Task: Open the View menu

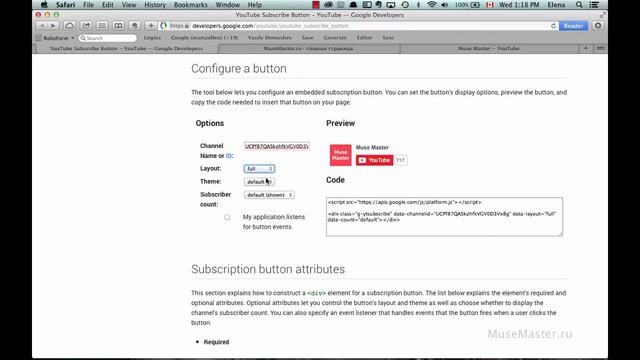Action: 129,5
